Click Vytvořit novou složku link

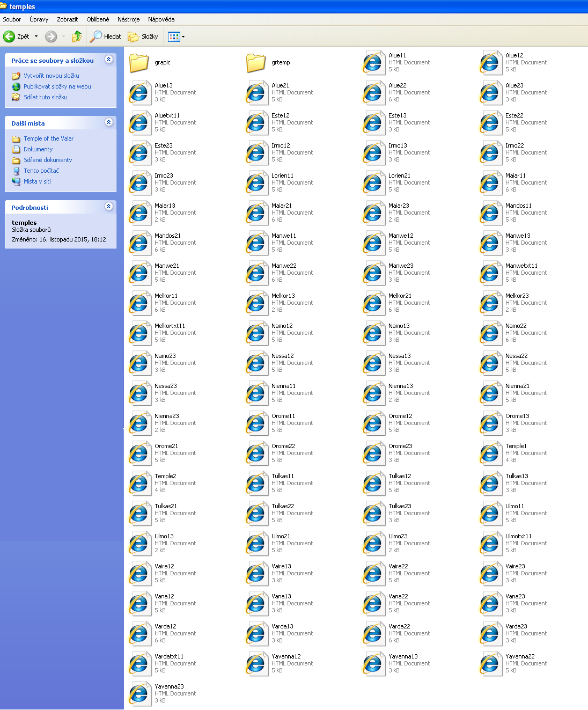(x=51, y=76)
